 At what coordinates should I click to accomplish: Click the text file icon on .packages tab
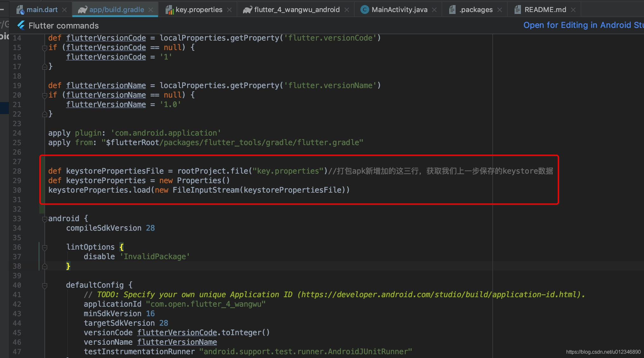452,10
